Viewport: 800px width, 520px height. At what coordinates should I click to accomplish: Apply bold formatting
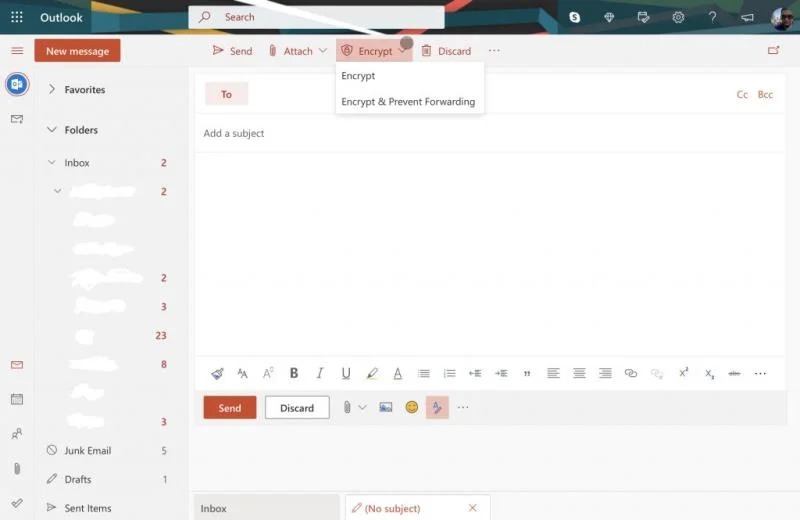[x=294, y=373]
